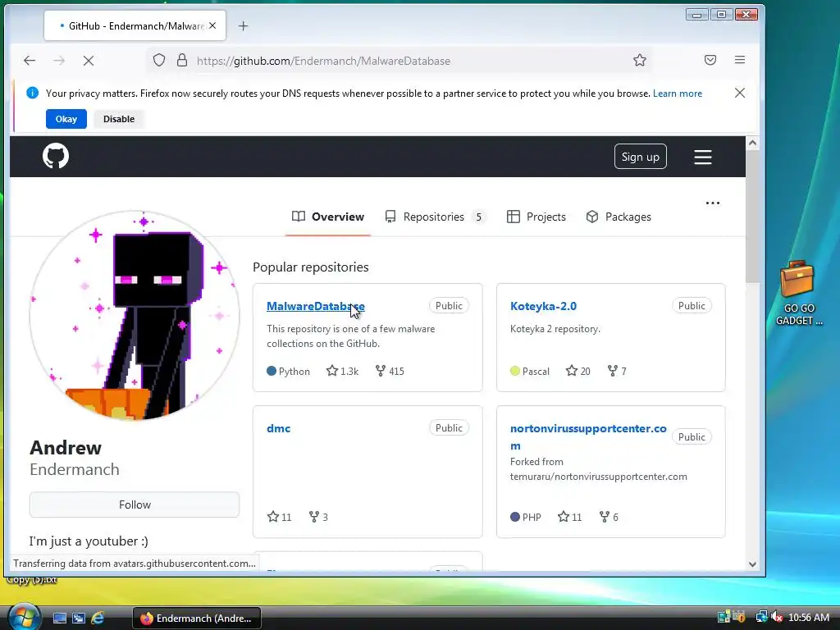The height and width of the screenshot is (630, 840).
Task: Open the Firefox application menu
Action: [x=739, y=60]
